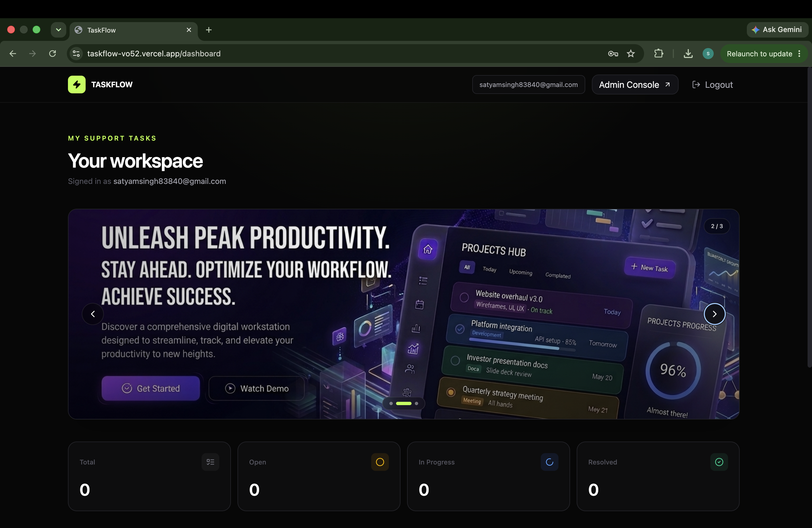This screenshot has width=812, height=528.
Task: Bookmark this page with the star icon
Action: [631, 54]
